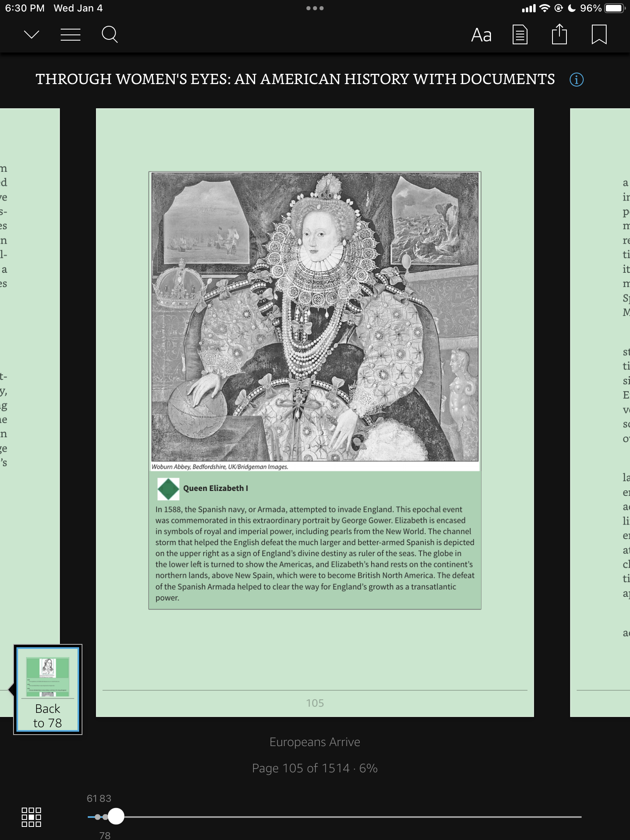Screen dimensions: 630x840
Task: Tap the '6:30 PM' clock in status bar
Action: pos(25,8)
